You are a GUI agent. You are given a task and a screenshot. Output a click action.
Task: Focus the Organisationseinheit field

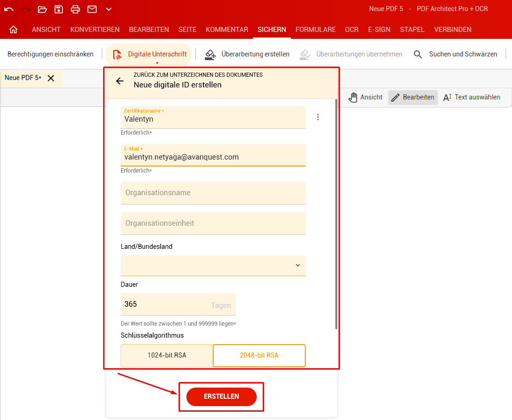(213, 224)
